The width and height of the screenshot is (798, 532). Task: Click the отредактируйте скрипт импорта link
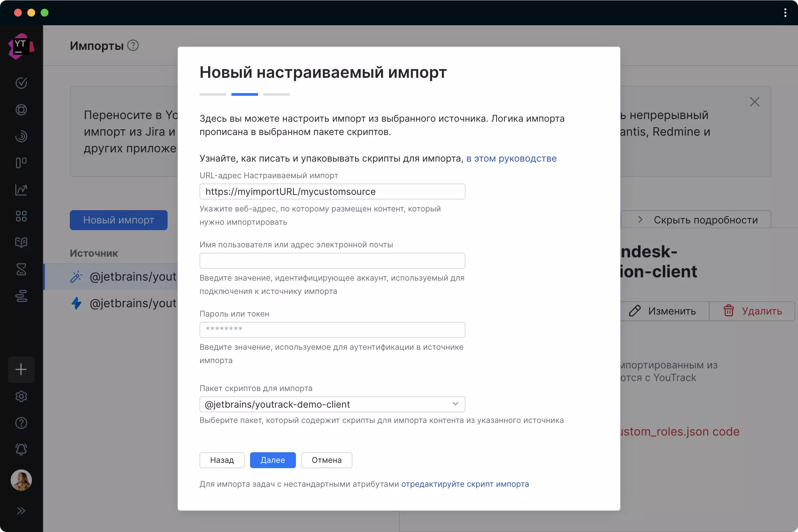point(465,484)
